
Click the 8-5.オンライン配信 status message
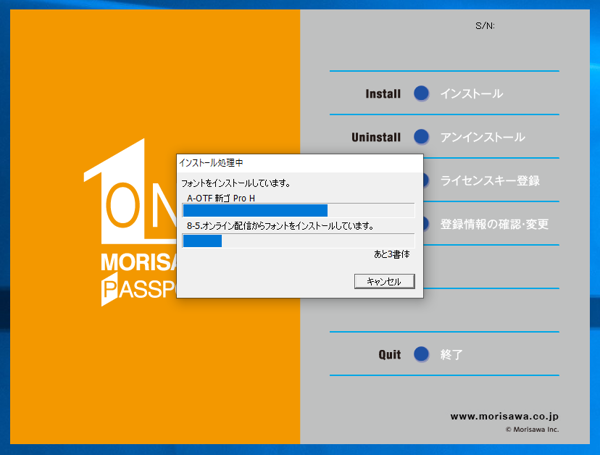pos(280,226)
